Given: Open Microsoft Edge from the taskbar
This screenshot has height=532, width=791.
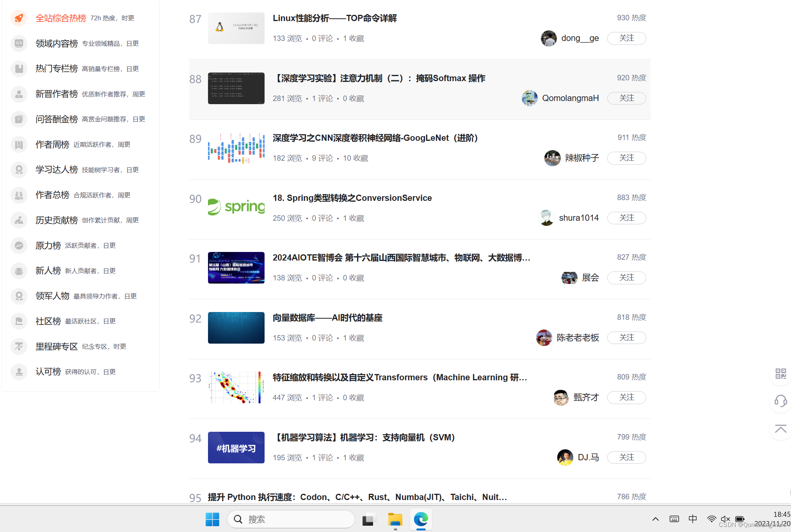Looking at the screenshot, I should coord(421,519).
